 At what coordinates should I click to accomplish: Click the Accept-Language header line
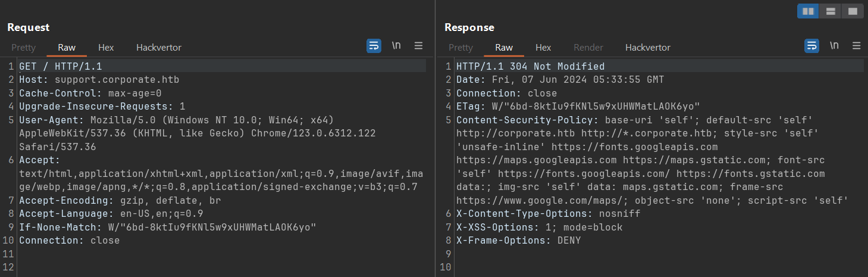coord(111,214)
